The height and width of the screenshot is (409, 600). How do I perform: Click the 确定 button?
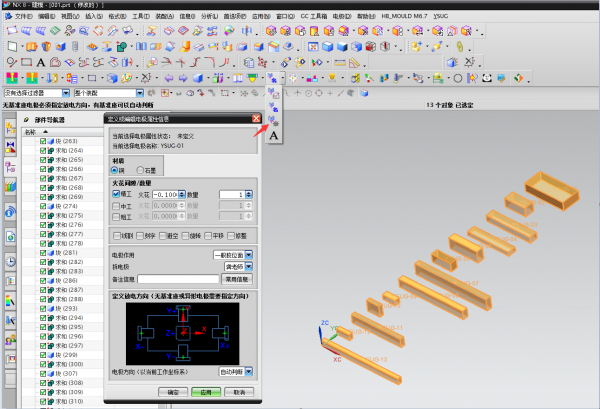173,392
